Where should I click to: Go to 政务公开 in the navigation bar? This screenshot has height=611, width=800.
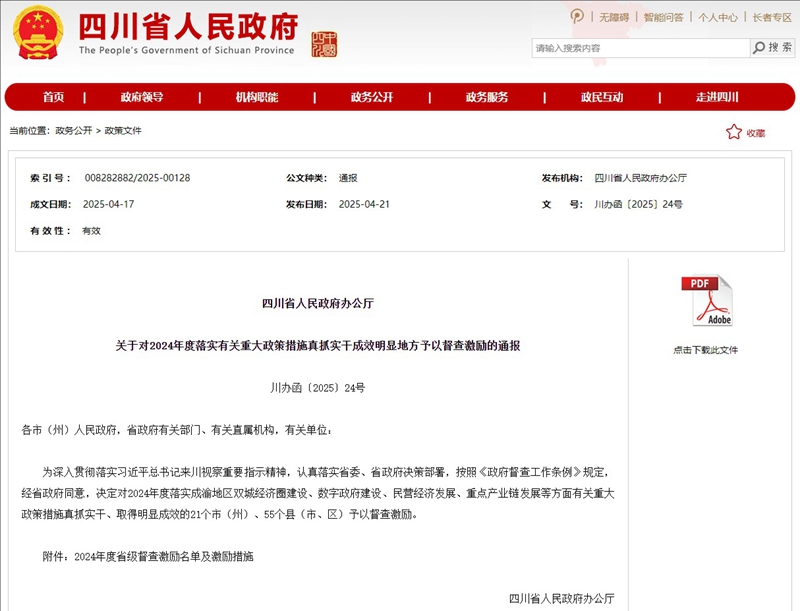click(x=372, y=97)
